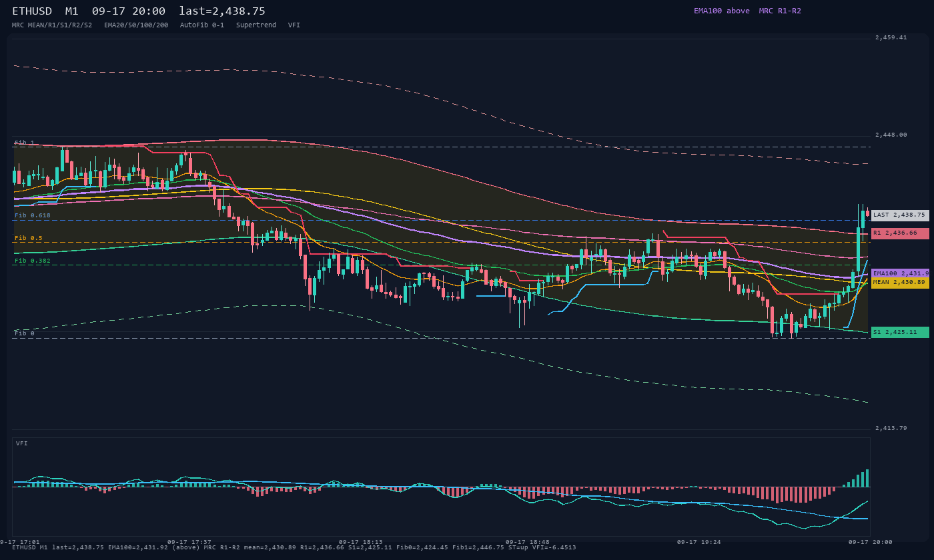Image resolution: width=934 pixels, height=560 pixels.
Task: Select the EMA20/50/100/200 indicator label
Action: pos(136,25)
